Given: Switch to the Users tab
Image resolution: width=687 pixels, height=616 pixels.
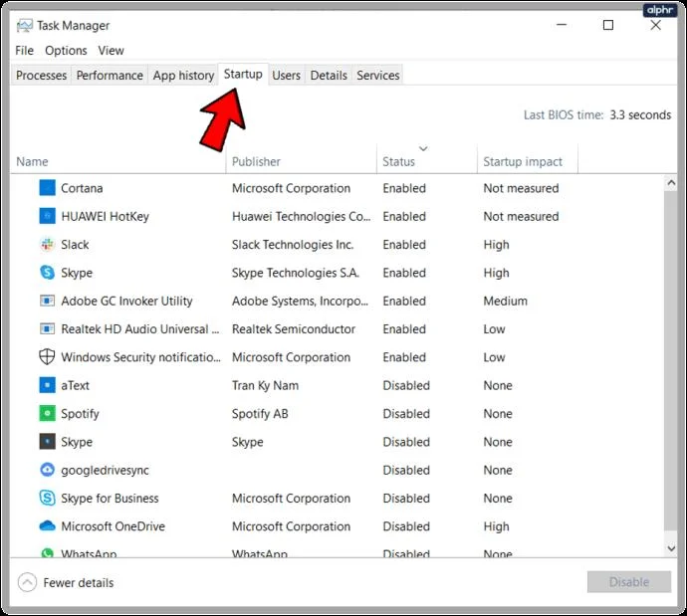Looking at the screenshot, I should pos(286,76).
